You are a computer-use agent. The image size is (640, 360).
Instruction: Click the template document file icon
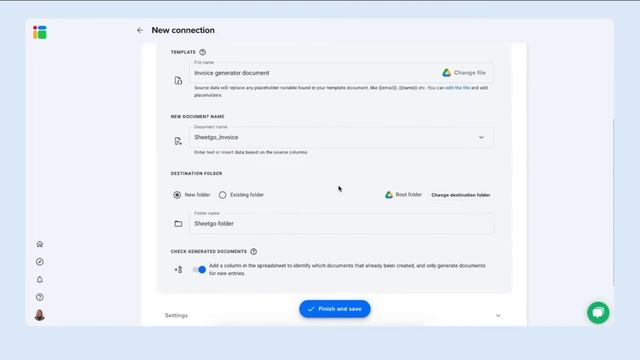(x=178, y=80)
